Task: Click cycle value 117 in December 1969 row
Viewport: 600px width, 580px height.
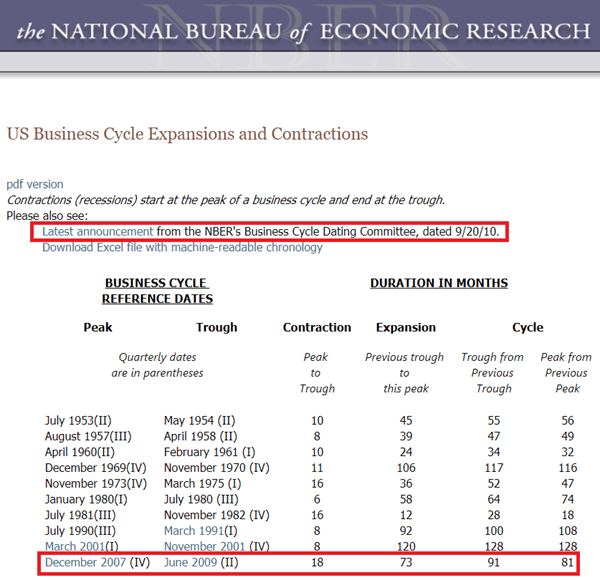Action: tap(494, 468)
